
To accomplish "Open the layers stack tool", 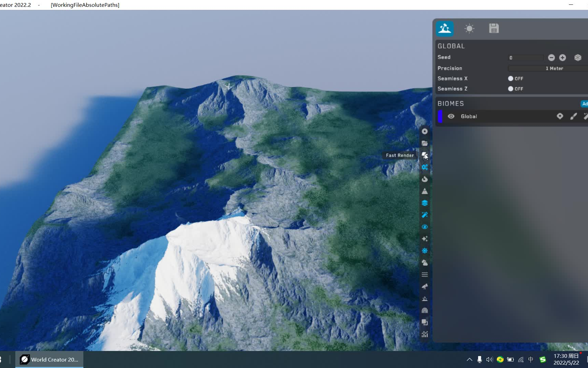I will (x=424, y=203).
